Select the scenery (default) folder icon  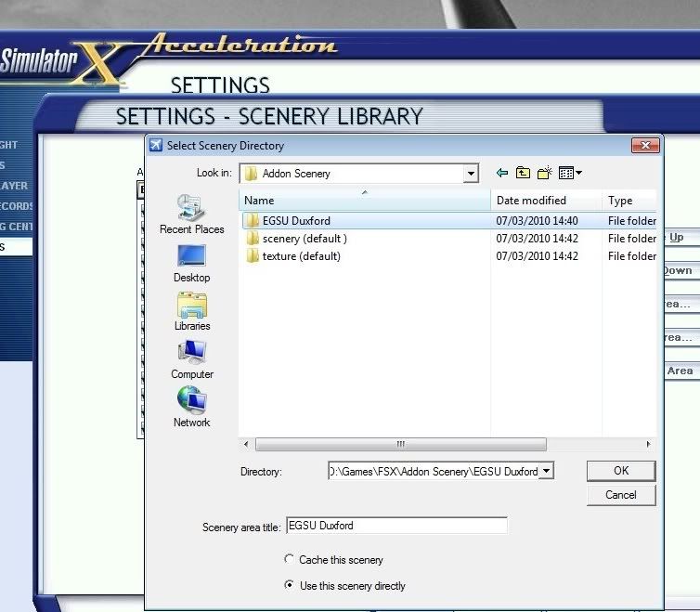[253, 239]
